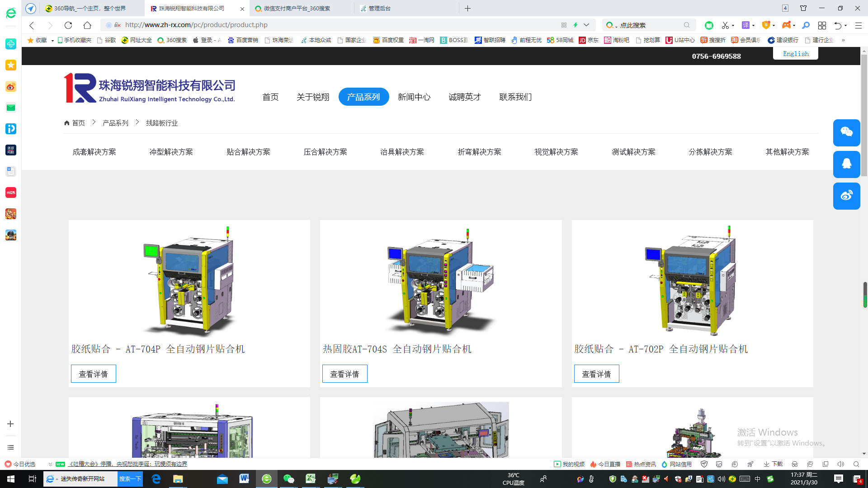Open WeChat contact floating button
This screenshot has height=488, width=868.
click(x=846, y=132)
